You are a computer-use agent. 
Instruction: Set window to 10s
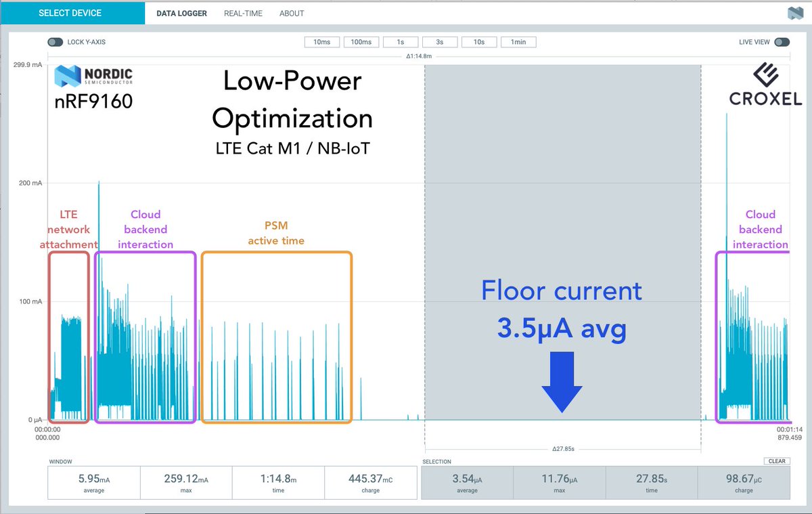click(x=479, y=42)
